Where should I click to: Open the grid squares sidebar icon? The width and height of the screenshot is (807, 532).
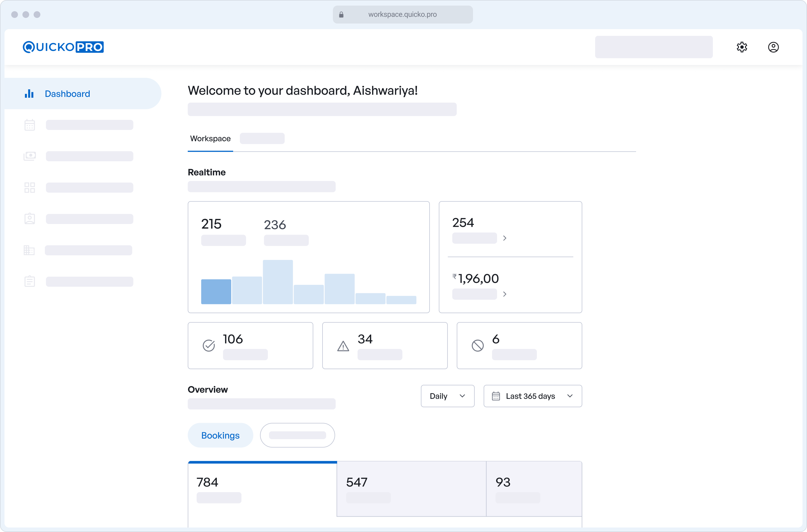[29, 187]
